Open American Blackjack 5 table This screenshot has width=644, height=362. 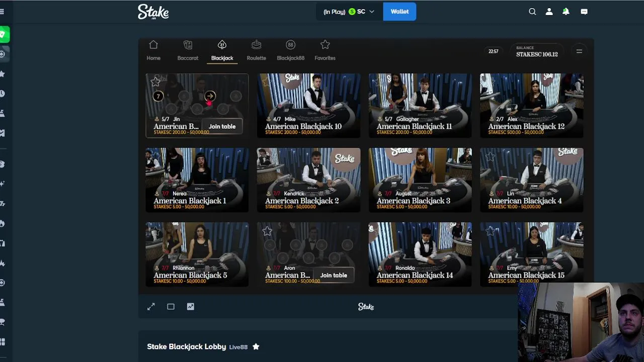(197, 254)
